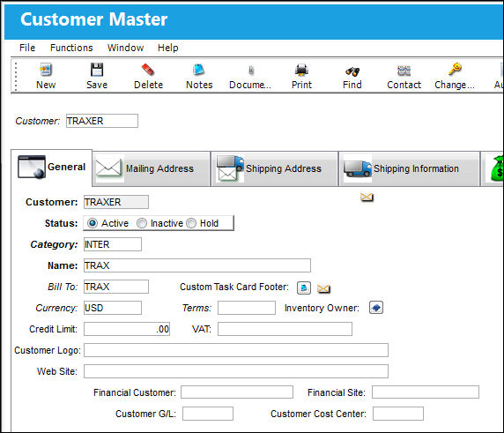Open the Functions menu
504x433 pixels.
(71, 48)
